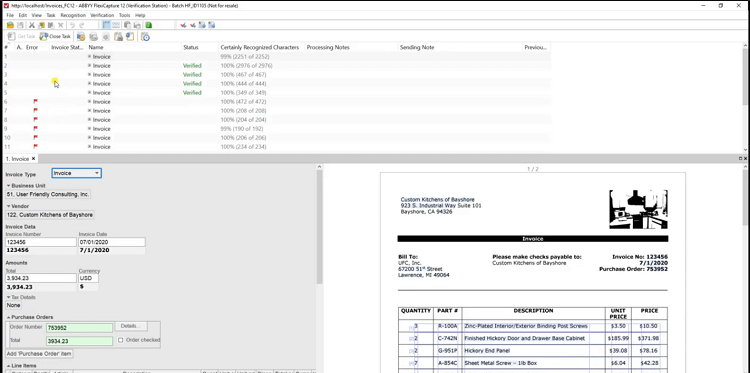This screenshot has height=373, width=750.
Task: Click the Close Task button
Action: click(55, 36)
